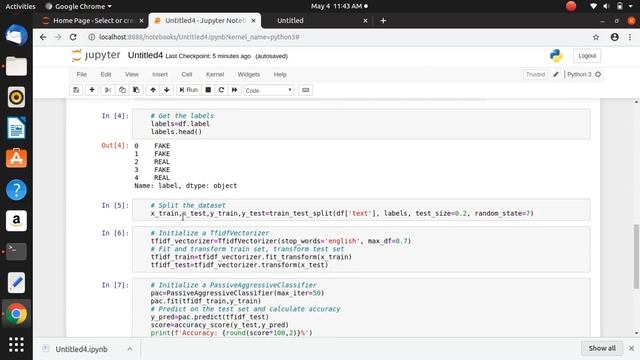Image resolution: width=640 pixels, height=360 pixels.
Task: Move selected cell up with the arrow icon
Action: [153, 90]
